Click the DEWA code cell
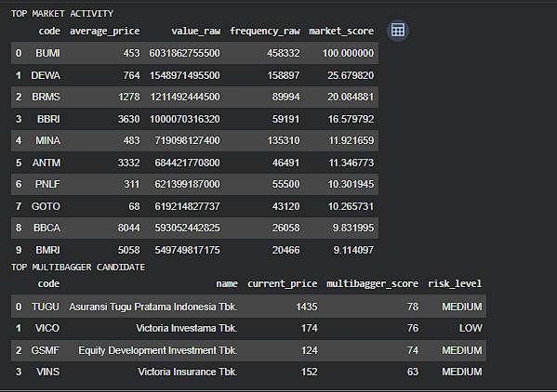This screenshot has height=392, width=557. [x=46, y=75]
